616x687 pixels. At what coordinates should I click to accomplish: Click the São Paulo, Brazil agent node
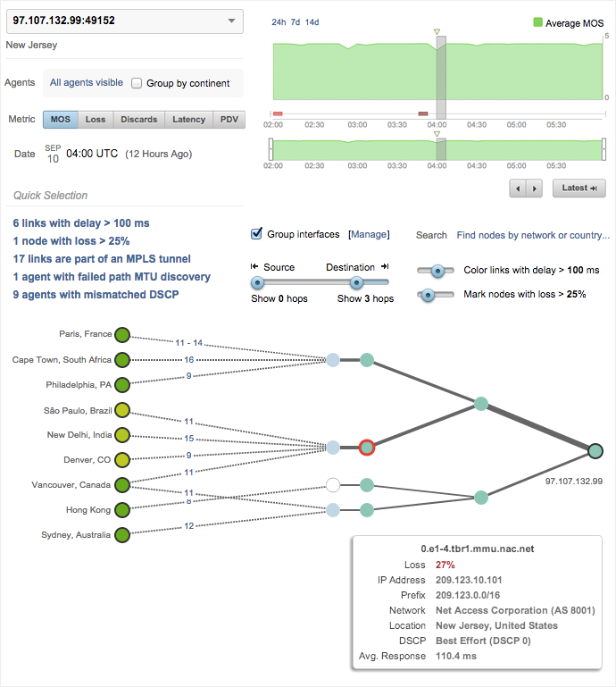point(123,410)
